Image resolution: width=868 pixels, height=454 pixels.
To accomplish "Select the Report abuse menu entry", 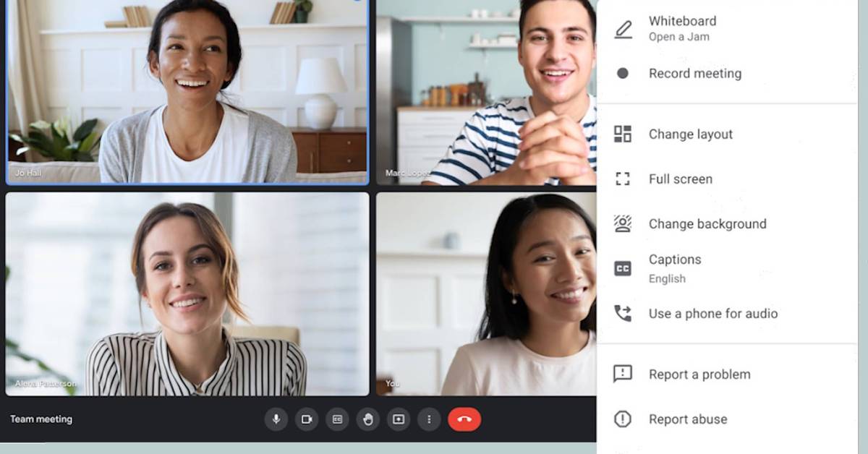I will point(687,419).
